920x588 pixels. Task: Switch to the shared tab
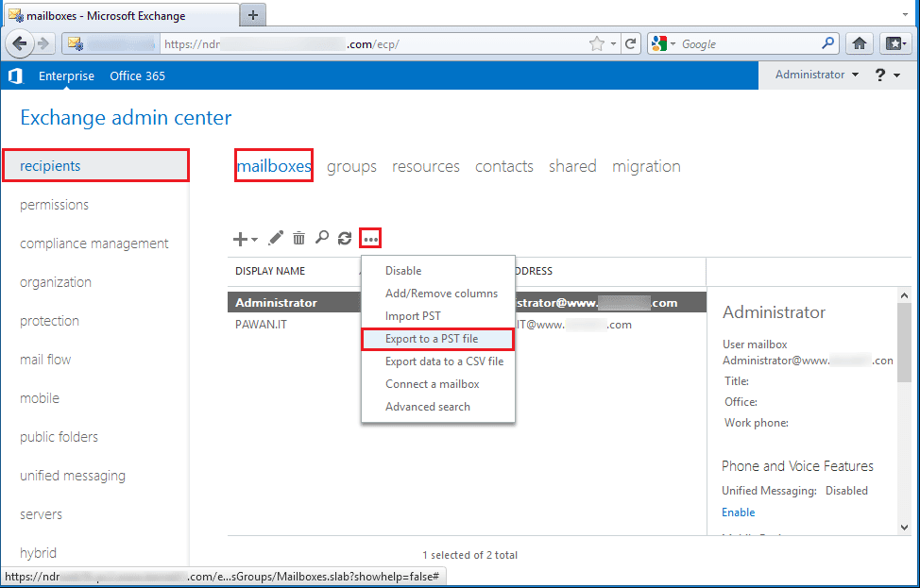pos(572,166)
